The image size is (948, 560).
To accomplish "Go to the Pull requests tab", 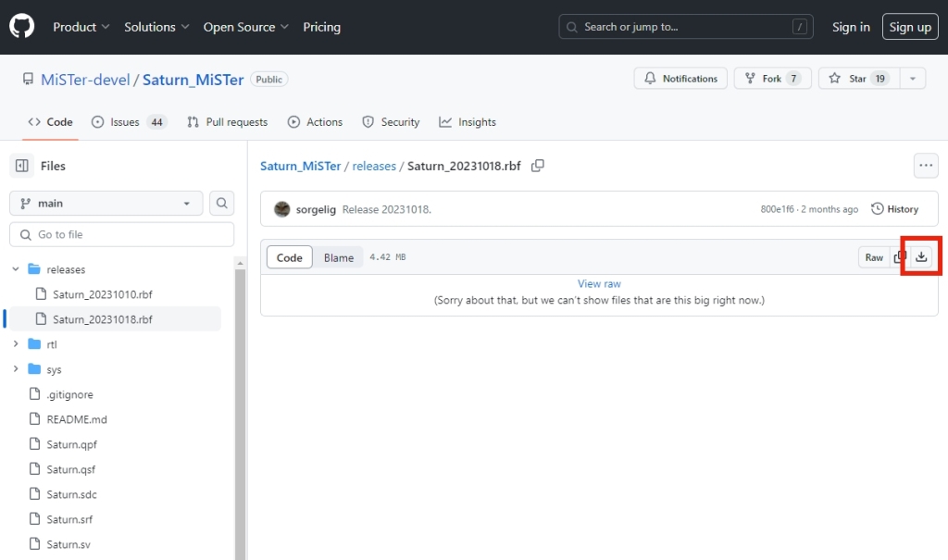I will click(227, 122).
